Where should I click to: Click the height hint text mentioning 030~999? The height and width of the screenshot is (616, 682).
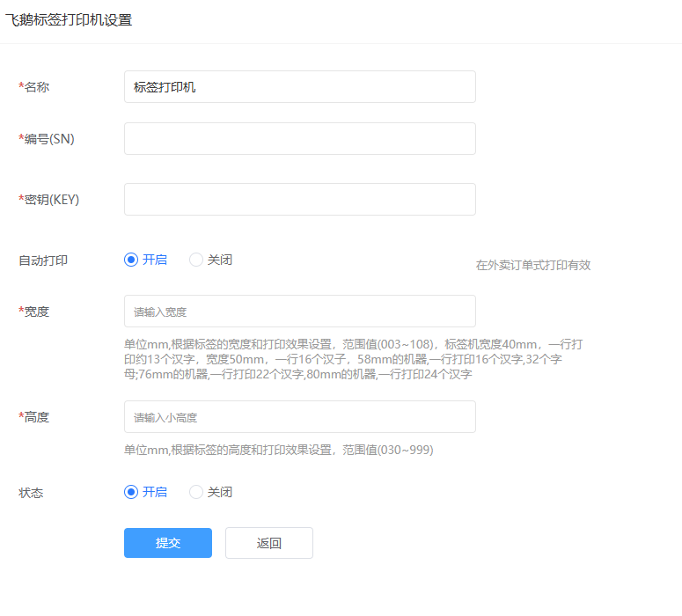coord(278,450)
